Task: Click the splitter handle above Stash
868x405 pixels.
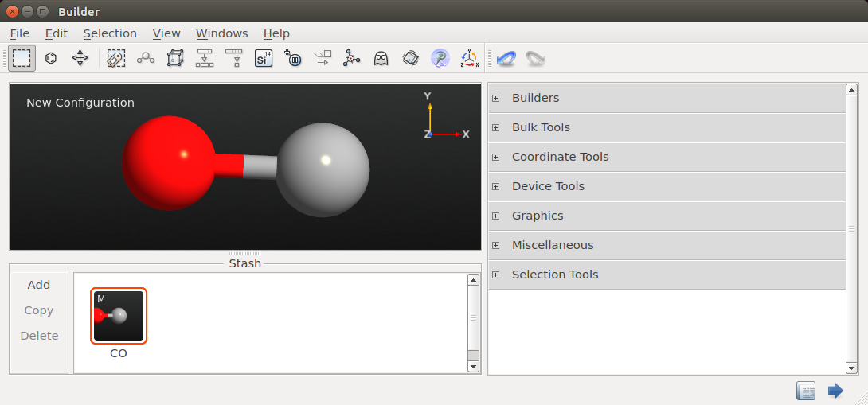Action: tap(244, 253)
